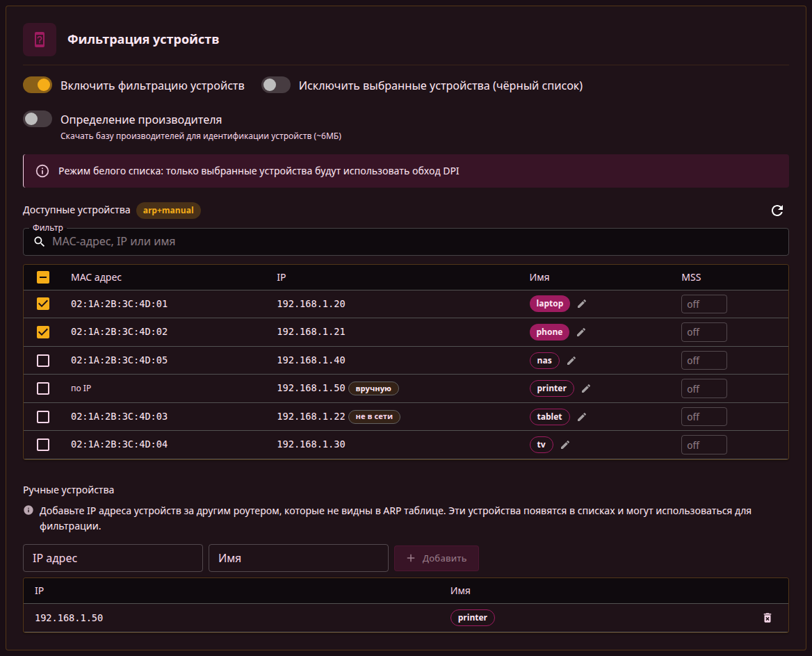Edit the tablet device name
Viewport: 812px width, 656px height.
click(x=582, y=417)
